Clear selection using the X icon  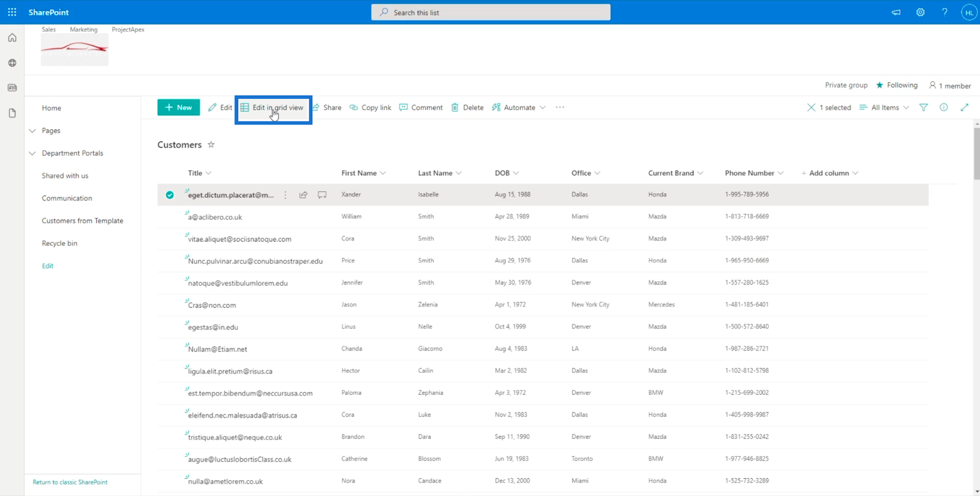(x=811, y=107)
